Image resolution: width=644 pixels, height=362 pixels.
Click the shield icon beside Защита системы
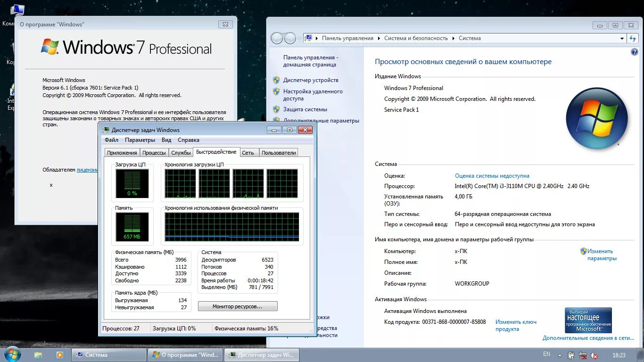click(276, 109)
